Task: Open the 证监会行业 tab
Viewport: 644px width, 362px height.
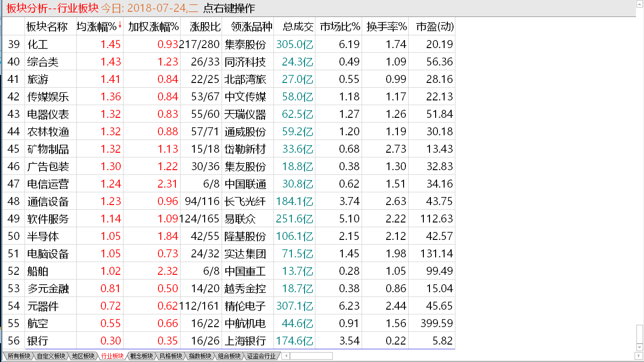Action: click(x=261, y=356)
